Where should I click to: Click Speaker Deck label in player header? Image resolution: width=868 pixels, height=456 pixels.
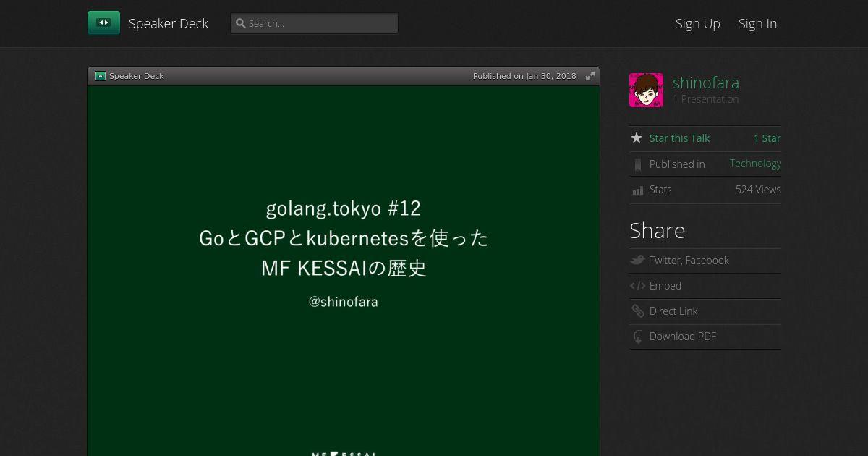tap(137, 76)
